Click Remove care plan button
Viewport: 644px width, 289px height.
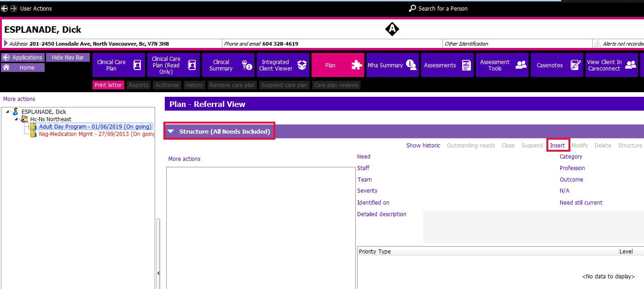click(x=232, y=85)
